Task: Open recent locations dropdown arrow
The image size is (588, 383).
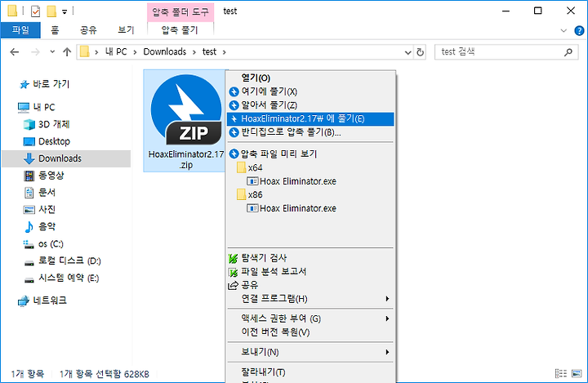Action: 52,51
